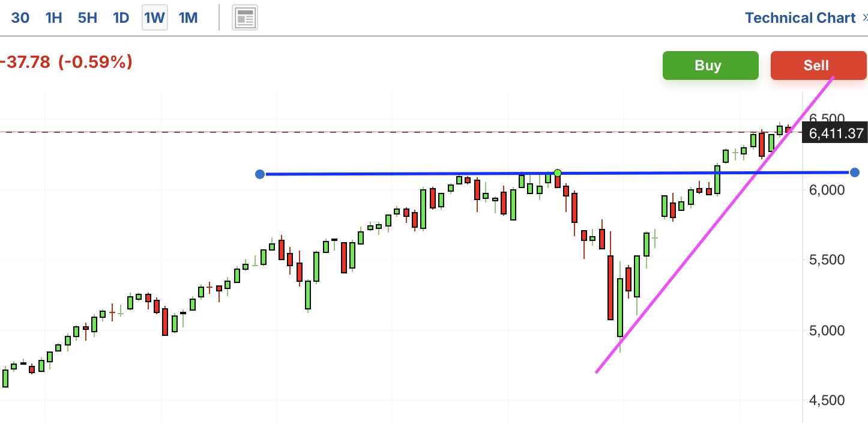Select the 1W weekly timeframe
This screenshot has width=868, height=423.
pyautogui.click(x=154, y=18)
